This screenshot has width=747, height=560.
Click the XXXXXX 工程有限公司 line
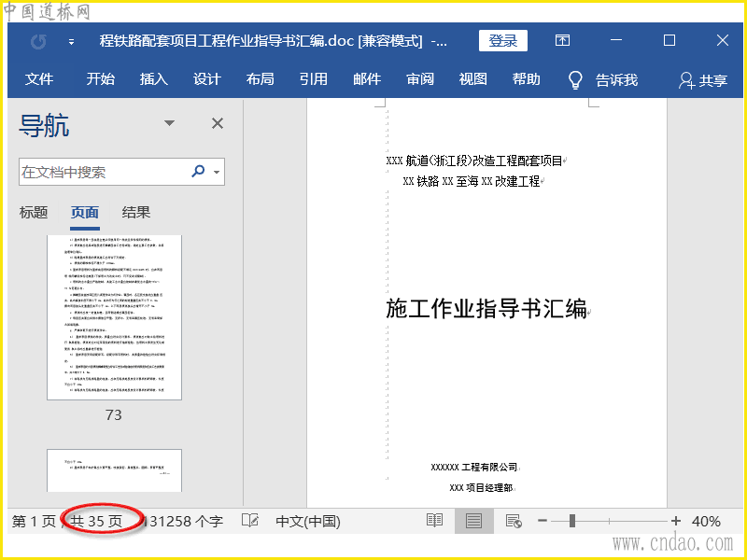474,468
